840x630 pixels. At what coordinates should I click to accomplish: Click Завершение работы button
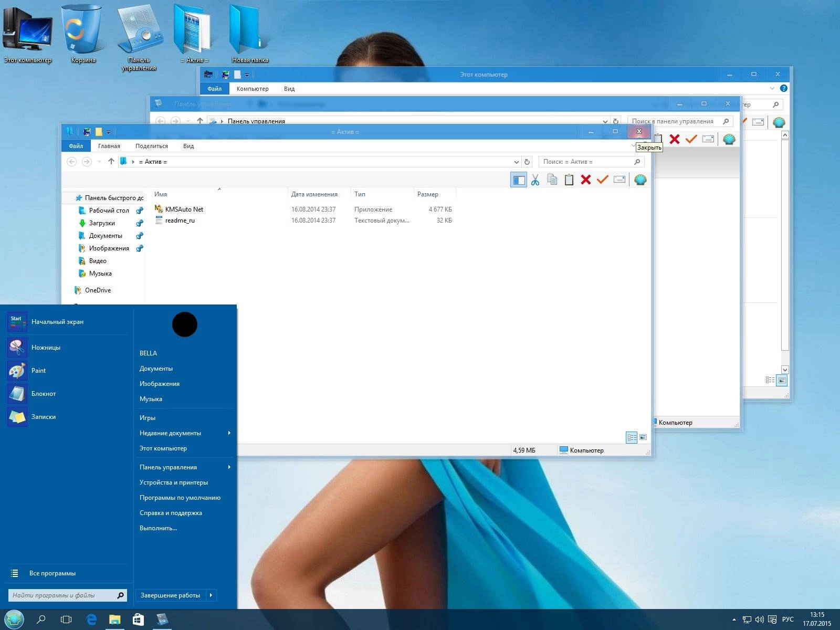(x=171, y=595)
